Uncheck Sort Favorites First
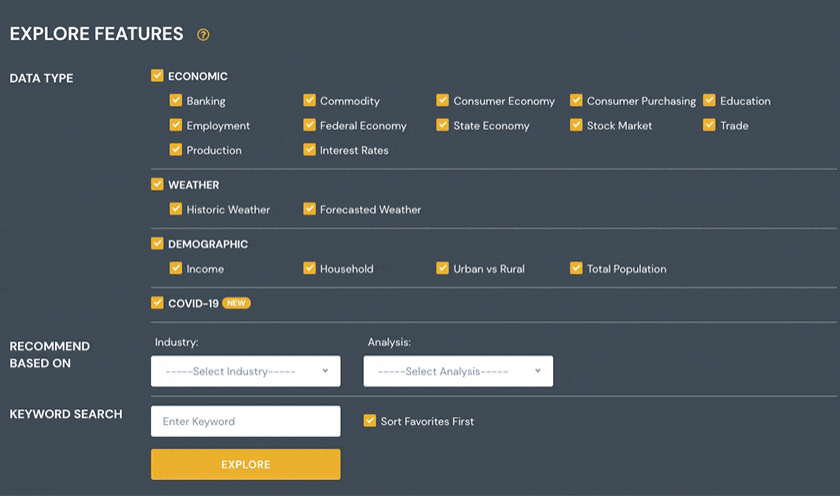 tap(370, 421)
